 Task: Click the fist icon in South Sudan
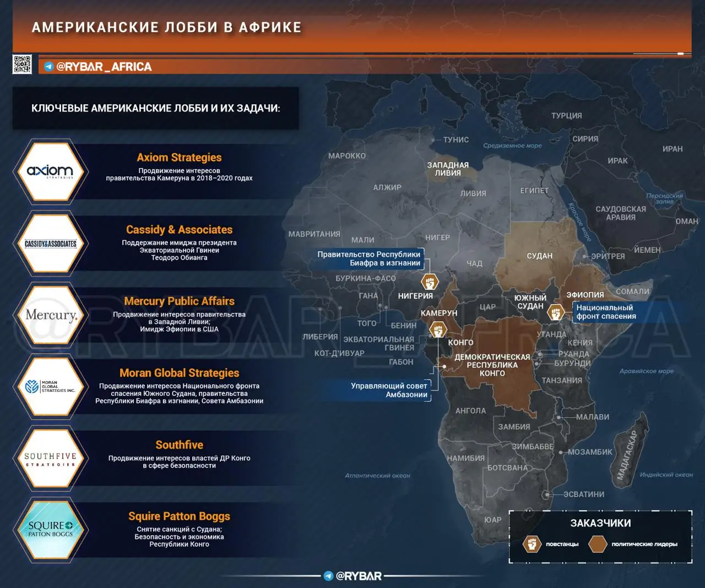click(x=556, y=312)
